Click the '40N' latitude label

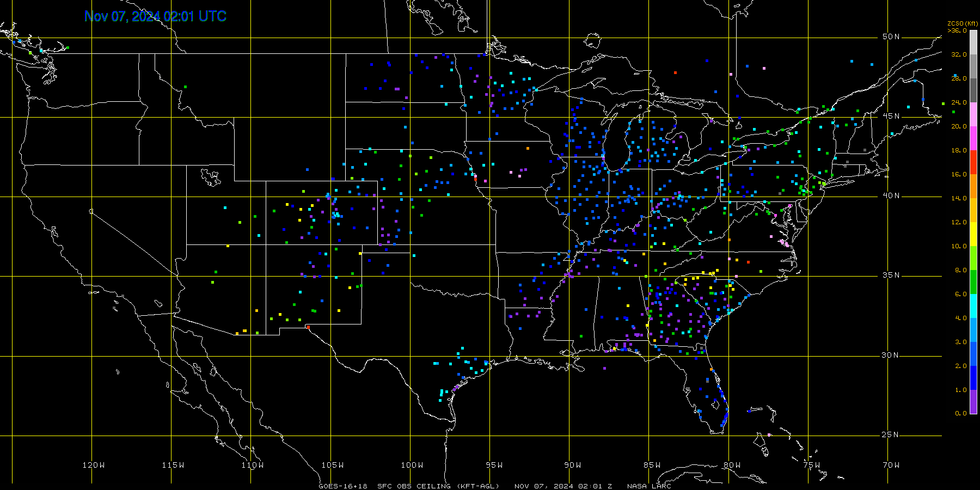(891, 195)
